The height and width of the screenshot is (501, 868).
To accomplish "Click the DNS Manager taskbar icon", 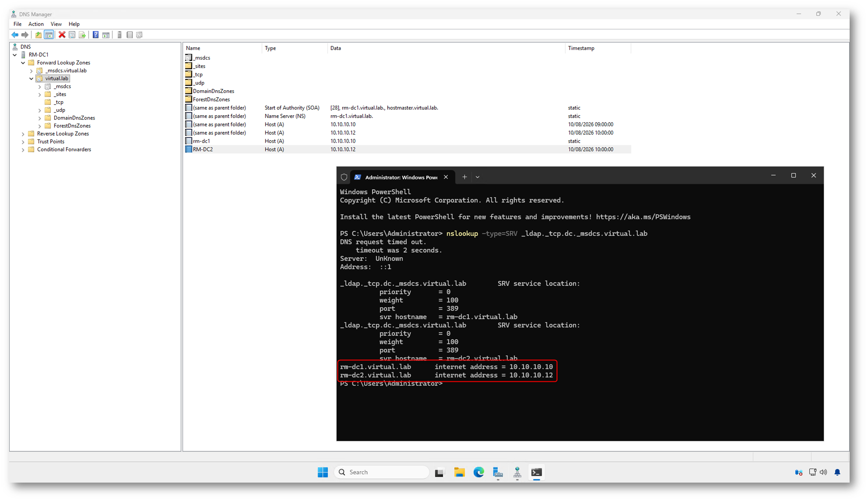I will 517,472.
